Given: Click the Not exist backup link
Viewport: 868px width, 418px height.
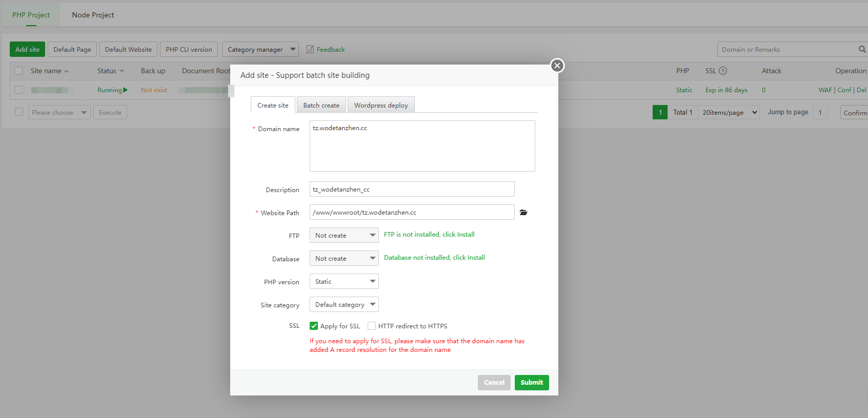Looking at the screenshot, I should 154,90.
